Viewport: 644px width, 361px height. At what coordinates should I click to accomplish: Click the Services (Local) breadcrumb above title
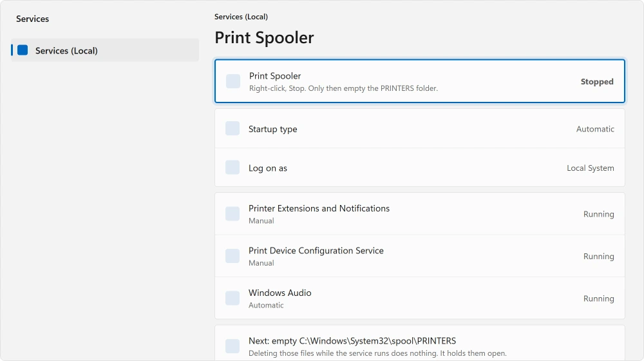[241, 17]
